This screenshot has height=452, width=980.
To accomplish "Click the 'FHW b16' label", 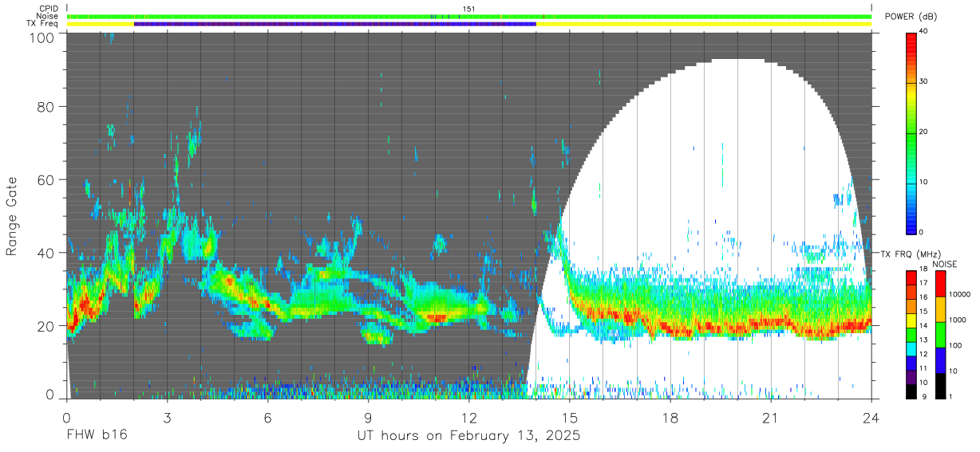I will tap(97, 435).
